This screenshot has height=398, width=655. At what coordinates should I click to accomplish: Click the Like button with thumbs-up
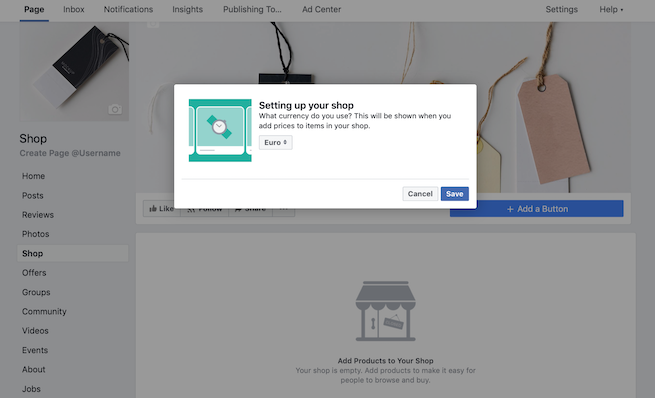pyautogui.click(x=161, y=208)
